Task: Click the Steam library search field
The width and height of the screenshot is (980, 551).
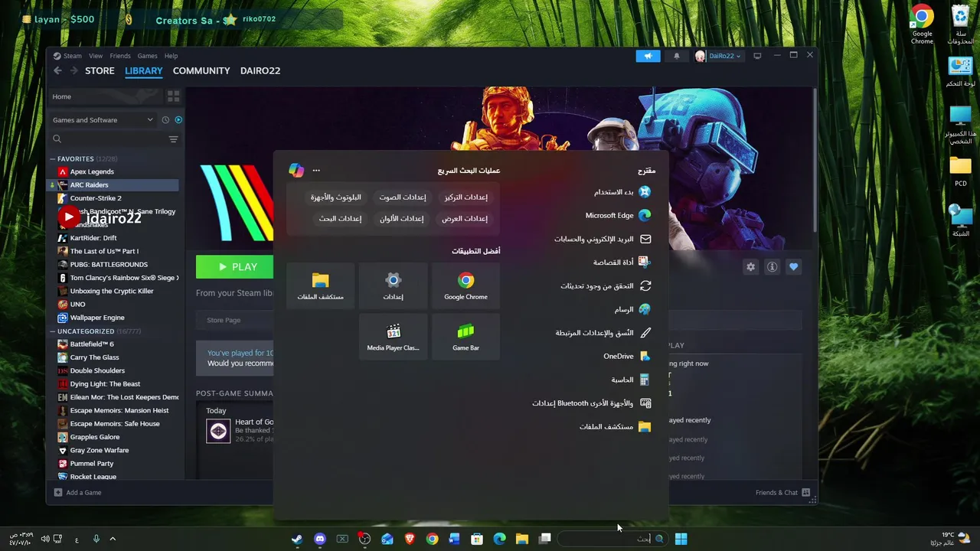Action: 107,139
